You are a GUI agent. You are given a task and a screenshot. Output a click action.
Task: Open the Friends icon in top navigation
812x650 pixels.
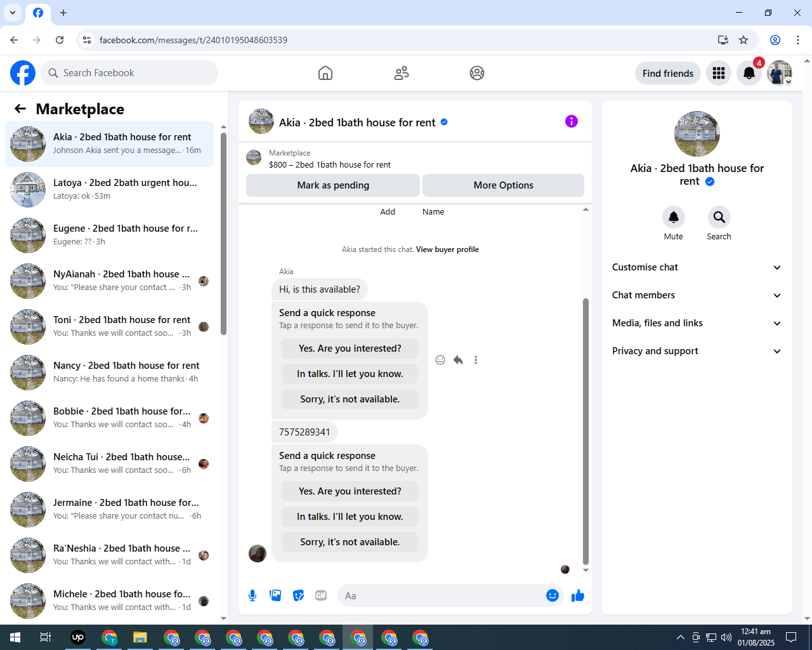402,73
